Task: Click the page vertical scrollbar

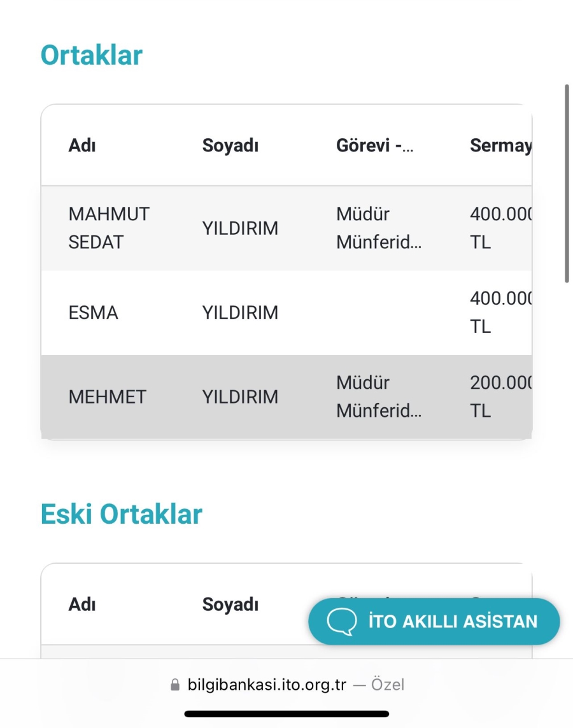Action: (567, 183)
